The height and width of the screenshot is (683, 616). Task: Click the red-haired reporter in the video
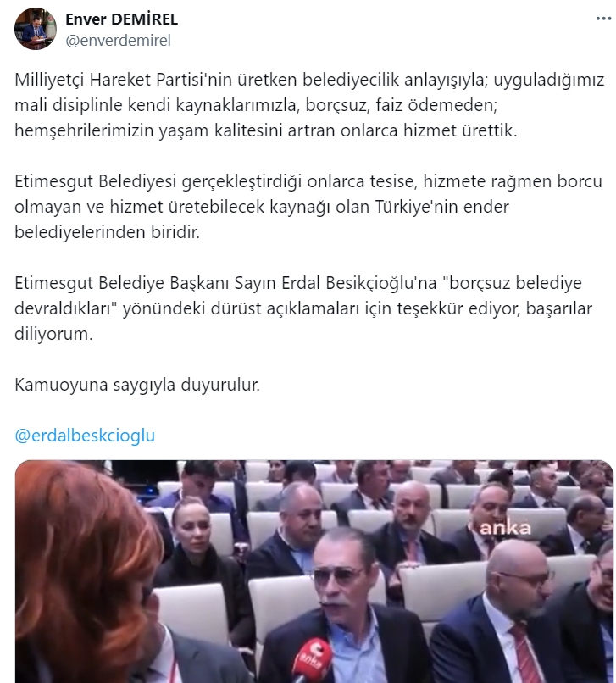pyautogui.click(x=87, y=575)
